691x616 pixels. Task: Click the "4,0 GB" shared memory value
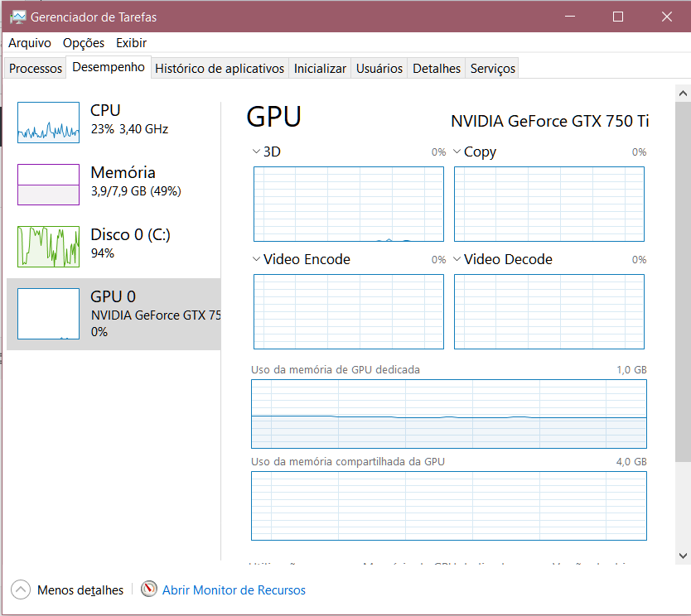631,461
